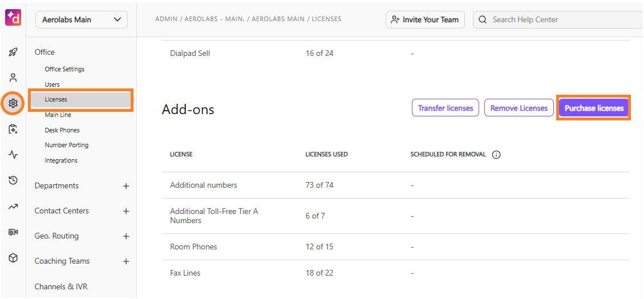Select the Departments sidebar label
Image resolution: width=644 pixels, height=299 pixels.
[x=56, y=186]
